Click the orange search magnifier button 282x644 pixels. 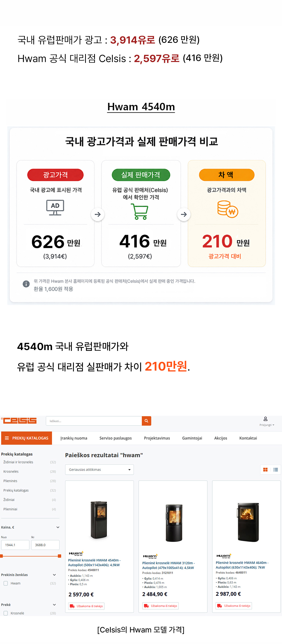[x=146, y=421]
